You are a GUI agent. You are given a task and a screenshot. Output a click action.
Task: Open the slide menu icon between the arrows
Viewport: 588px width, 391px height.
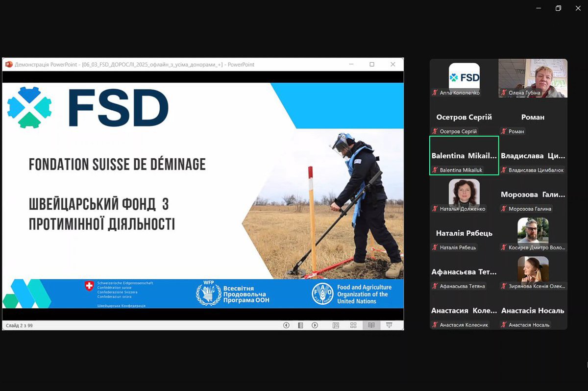(300, 325)
